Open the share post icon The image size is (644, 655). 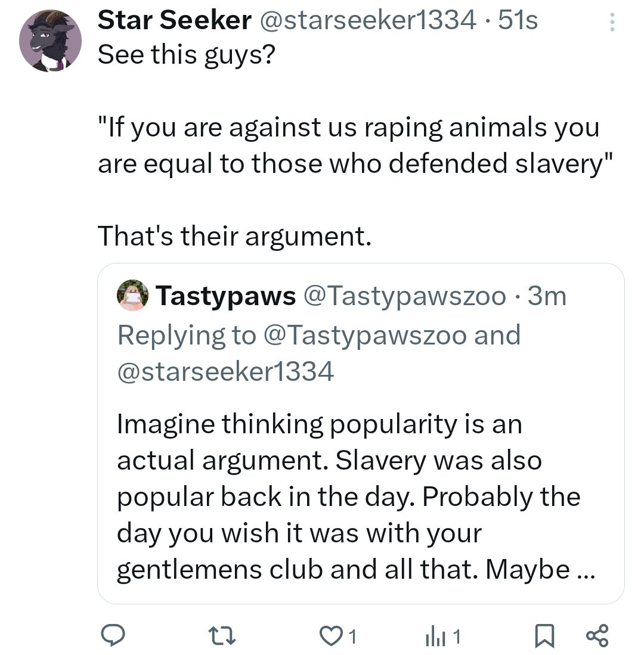point(597,636)
